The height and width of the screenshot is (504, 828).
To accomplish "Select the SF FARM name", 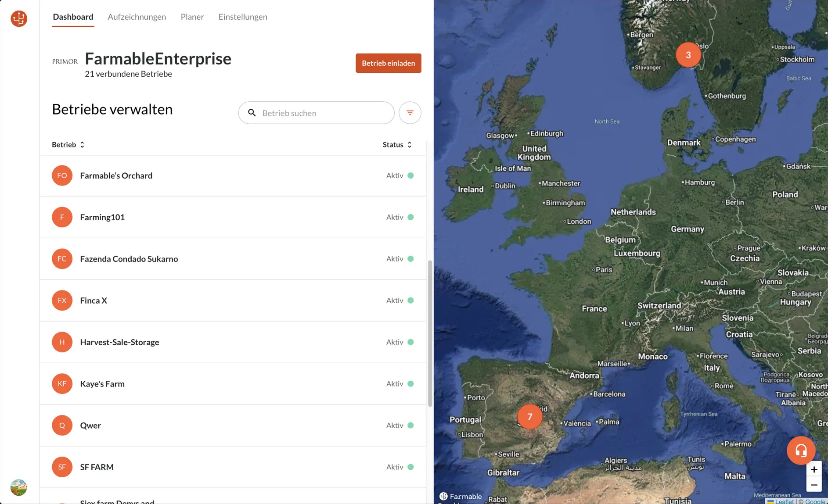I will 97,467.
